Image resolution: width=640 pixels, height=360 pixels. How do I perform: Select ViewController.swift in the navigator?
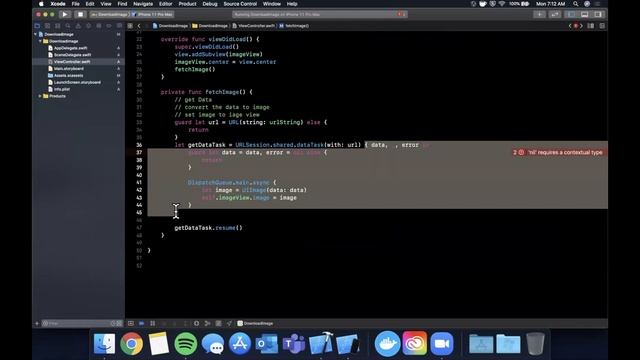click(72, 62)
